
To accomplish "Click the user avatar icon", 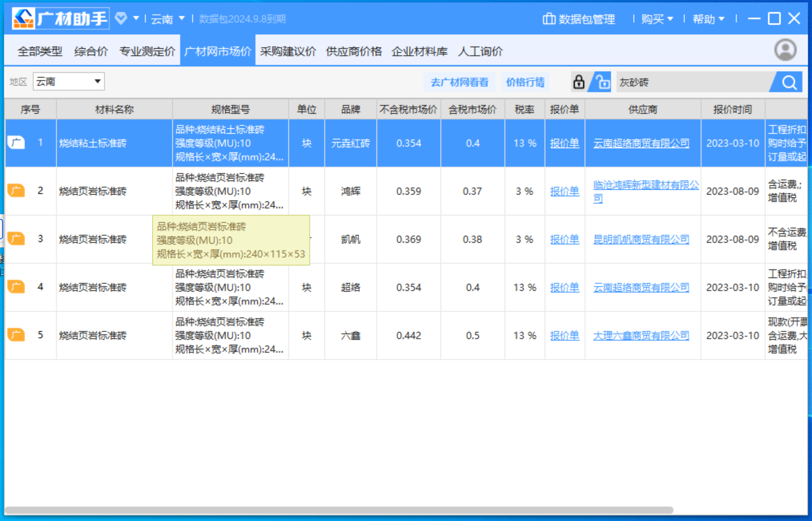I will click(785, 50).
